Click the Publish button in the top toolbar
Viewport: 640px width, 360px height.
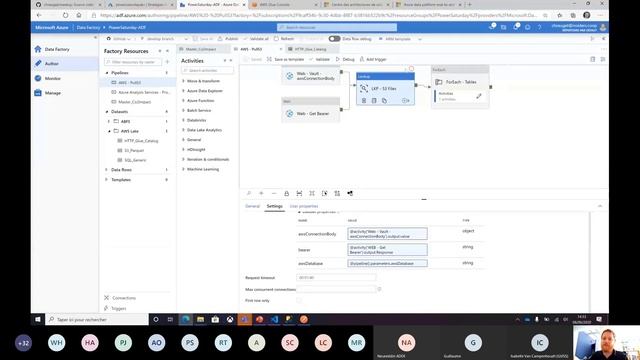[x=228, y=39]
